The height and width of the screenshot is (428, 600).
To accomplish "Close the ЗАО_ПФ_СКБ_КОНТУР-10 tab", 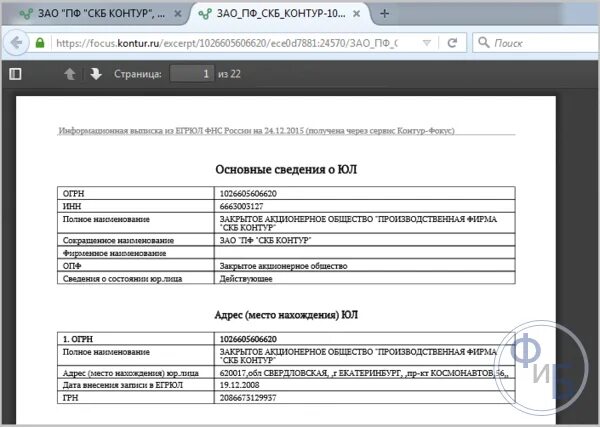I will [356, 14].
